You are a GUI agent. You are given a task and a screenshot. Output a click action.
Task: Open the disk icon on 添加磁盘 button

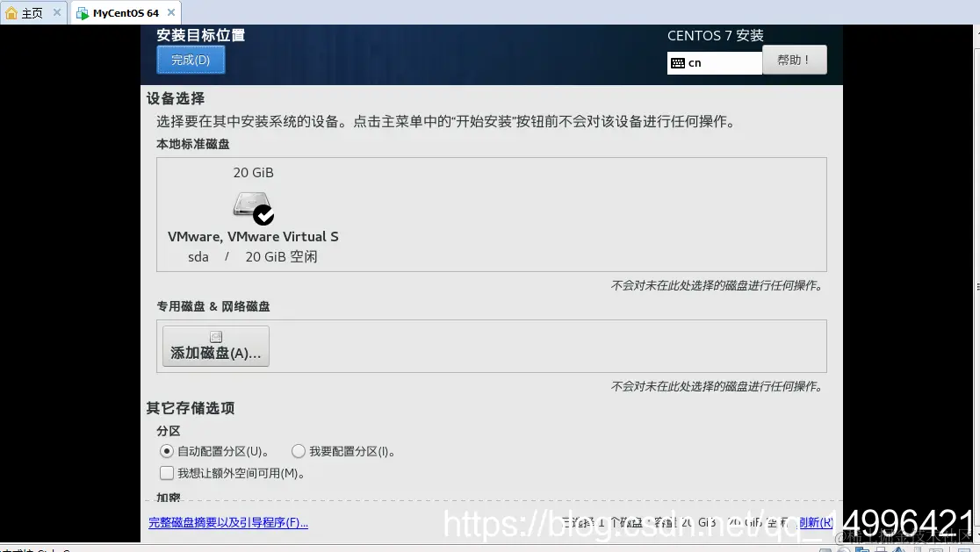coord(215,336)
